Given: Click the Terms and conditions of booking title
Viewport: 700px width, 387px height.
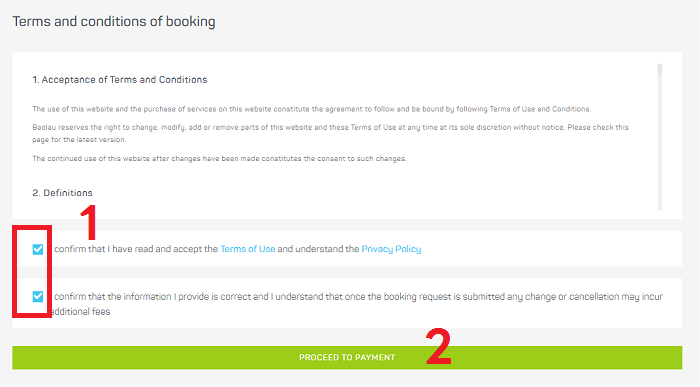Looking at the screenshot, I should 114,21.
